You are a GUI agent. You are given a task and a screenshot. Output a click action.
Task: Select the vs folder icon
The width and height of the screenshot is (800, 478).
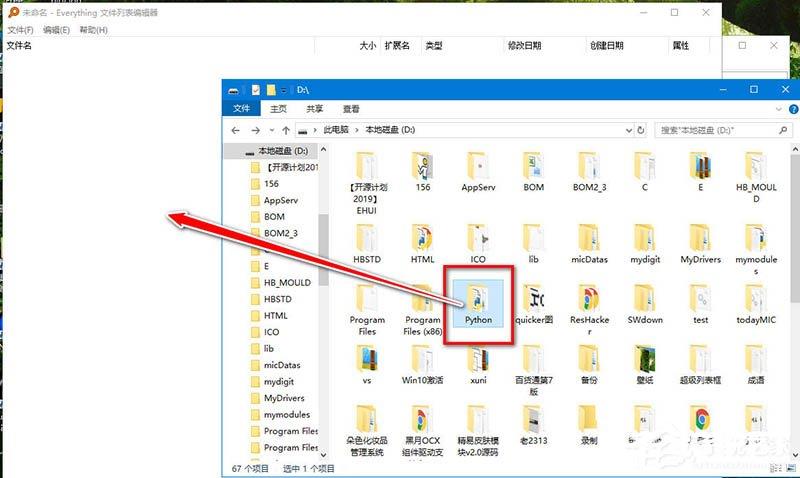pos(367,359)
